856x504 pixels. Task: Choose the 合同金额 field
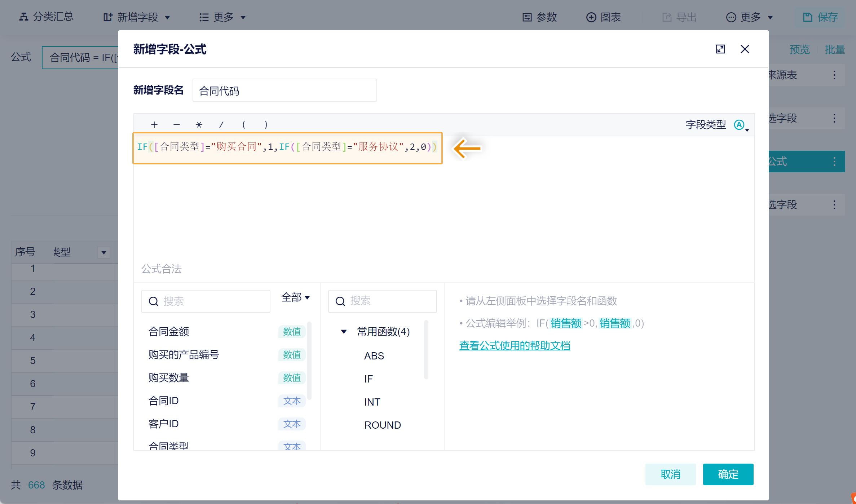(169, 332)
